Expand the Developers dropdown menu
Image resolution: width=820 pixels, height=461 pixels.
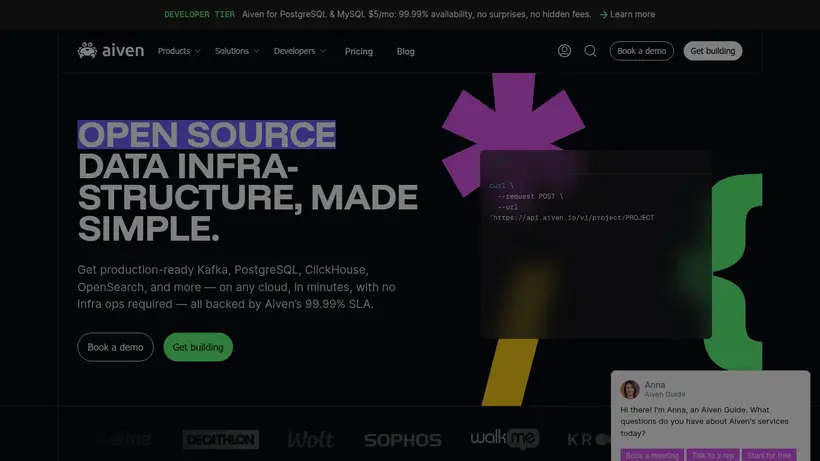(300, 51)
